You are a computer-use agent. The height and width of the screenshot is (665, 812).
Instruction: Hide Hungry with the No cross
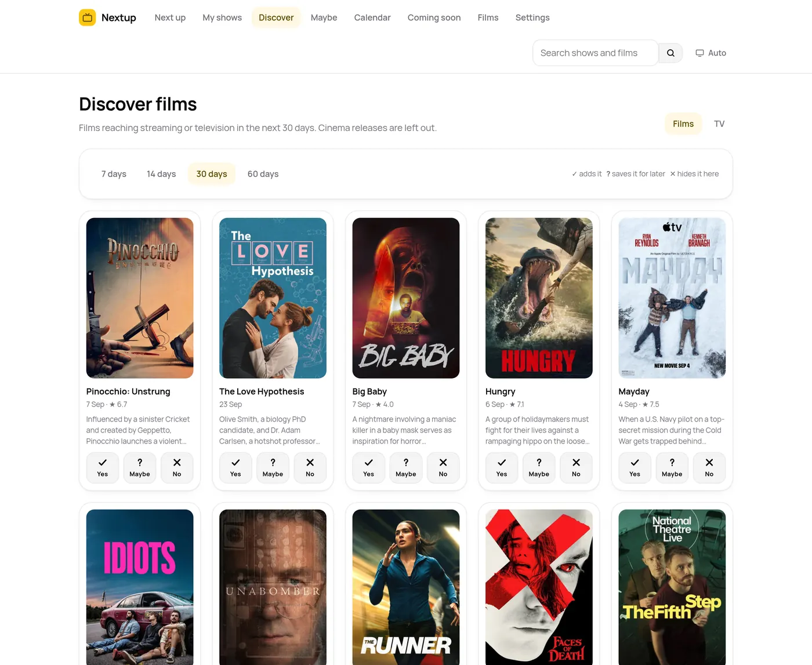tap(576, 468)
